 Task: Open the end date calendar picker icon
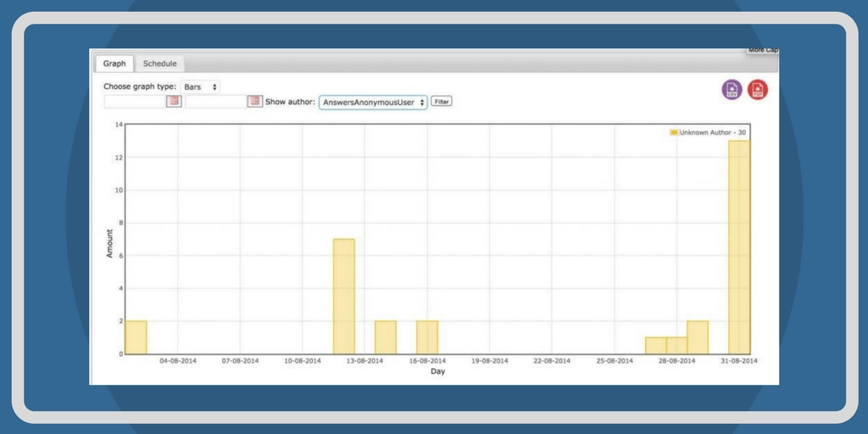[254, 102]
